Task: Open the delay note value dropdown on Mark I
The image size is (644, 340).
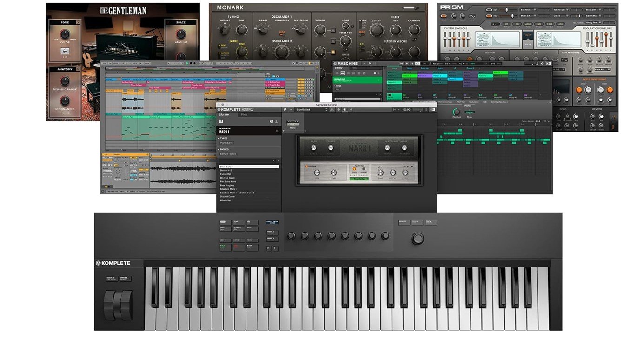Action: pyautogui.click(x=380, y=167)
